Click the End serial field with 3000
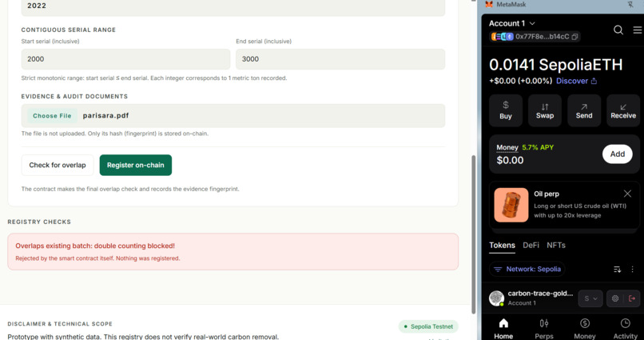 (x=340, y=59)
